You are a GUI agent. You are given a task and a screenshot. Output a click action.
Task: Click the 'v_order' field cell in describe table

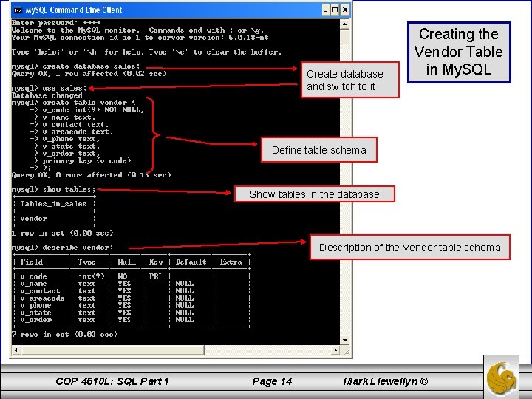36,320
